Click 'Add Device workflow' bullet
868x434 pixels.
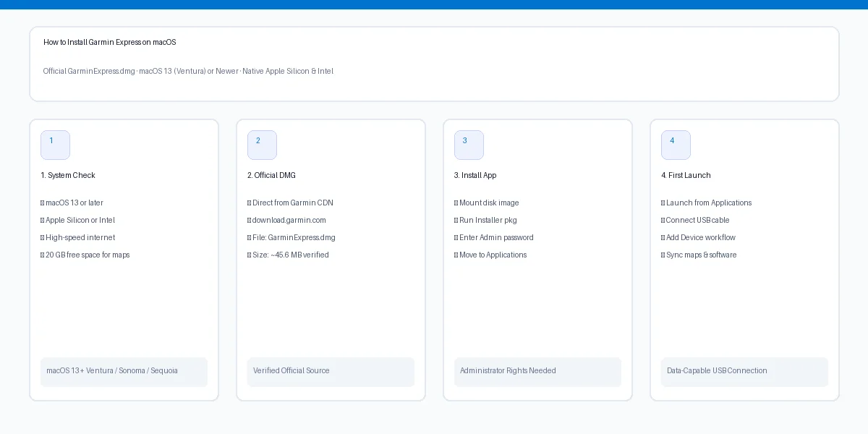click(698, 237)
